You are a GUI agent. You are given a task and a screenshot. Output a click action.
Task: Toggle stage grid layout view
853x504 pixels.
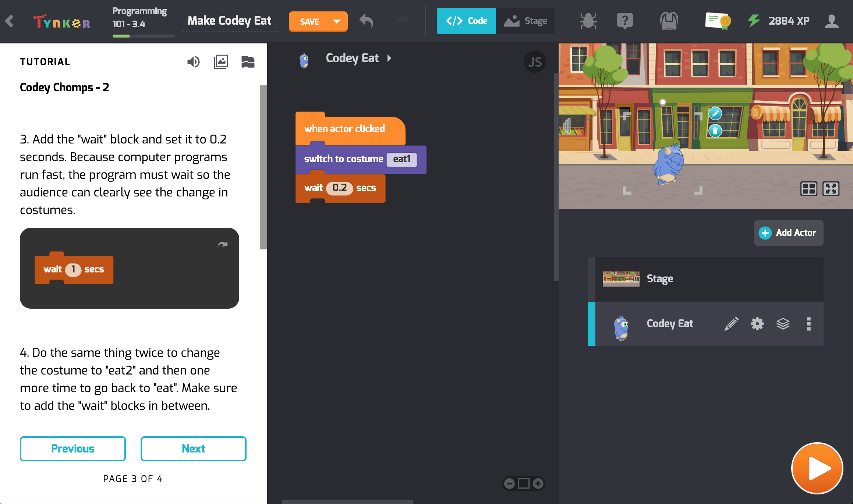[808, 189]
